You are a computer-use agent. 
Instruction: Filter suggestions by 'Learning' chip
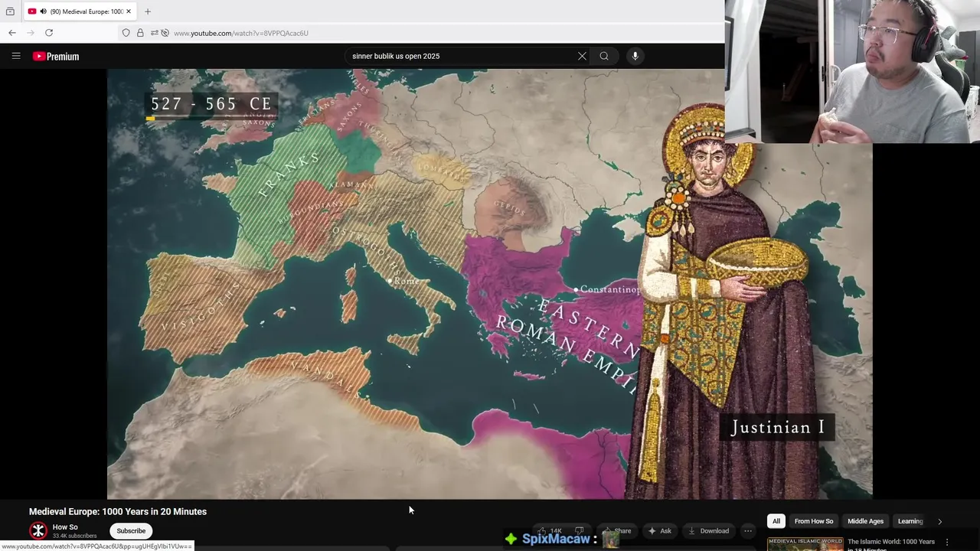pos(910,521)
